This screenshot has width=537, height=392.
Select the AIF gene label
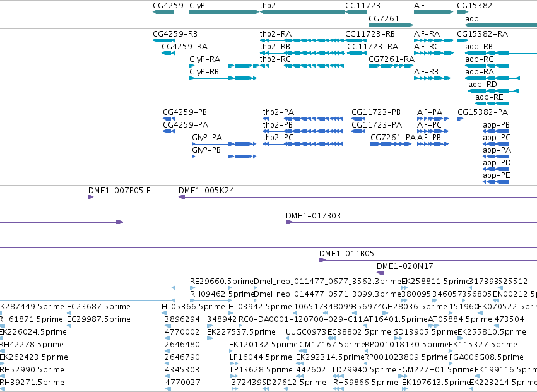(419, 6)
